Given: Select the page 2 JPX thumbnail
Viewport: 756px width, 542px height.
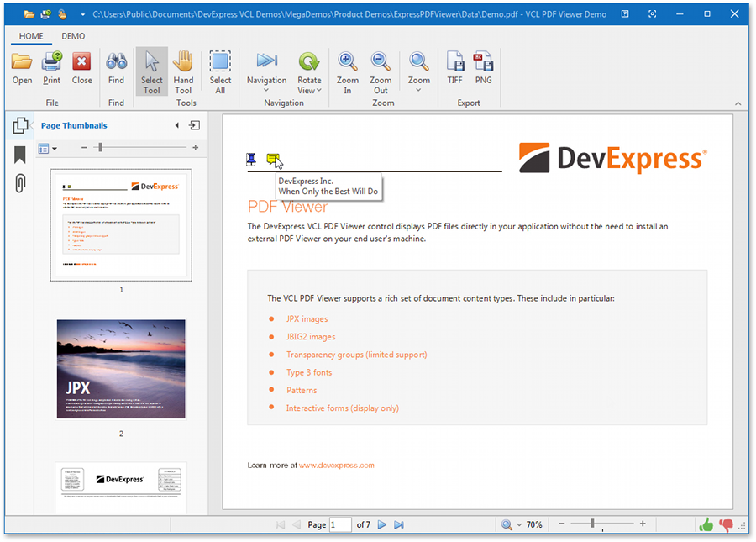Looking at the screenshot, I should [x=121, y=368].
